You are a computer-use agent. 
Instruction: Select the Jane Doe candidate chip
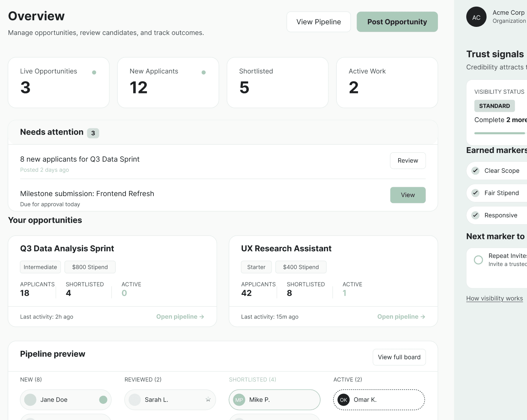pos(66,400)
